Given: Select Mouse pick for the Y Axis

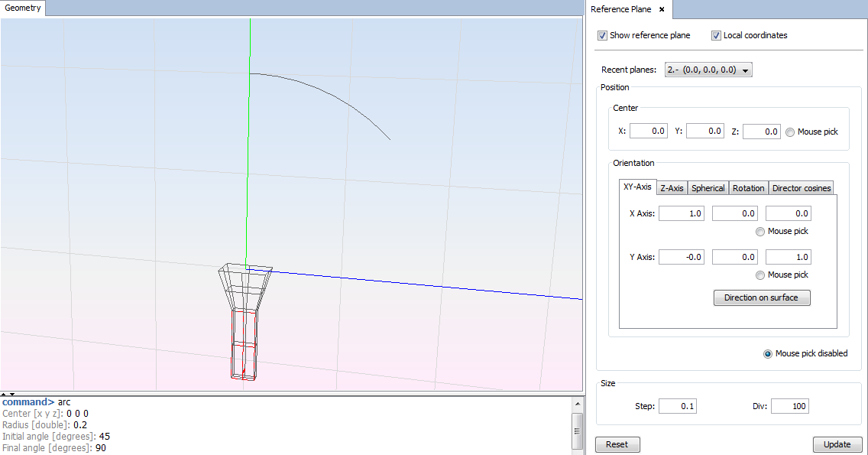Looking at the screenshot, I should (x=760, y=275).
